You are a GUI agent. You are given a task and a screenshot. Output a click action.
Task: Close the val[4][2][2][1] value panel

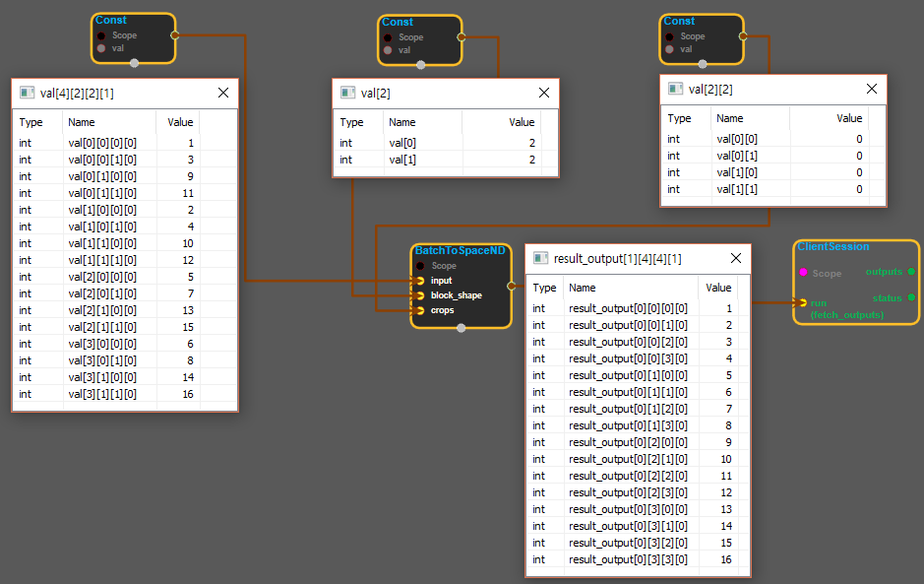(222, 93)
